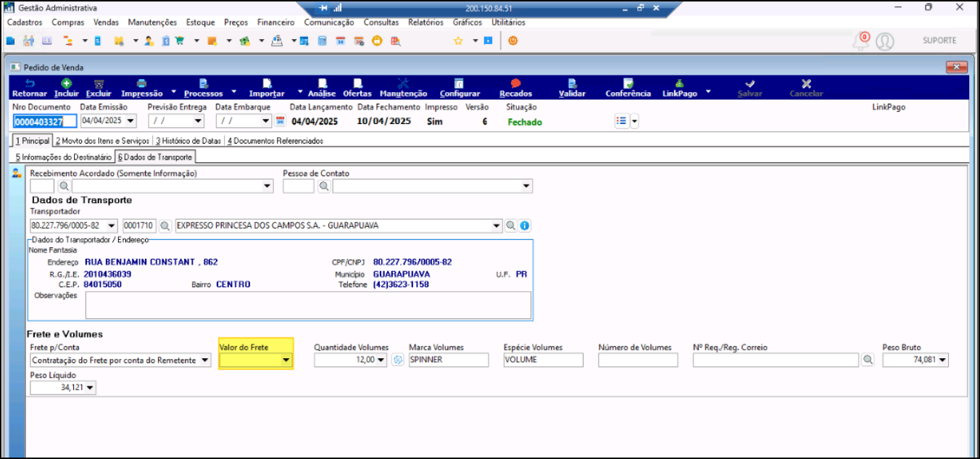Open the Pessoa de Contato dropdown list
980x459 pixels.
click(x=527, y=186)
